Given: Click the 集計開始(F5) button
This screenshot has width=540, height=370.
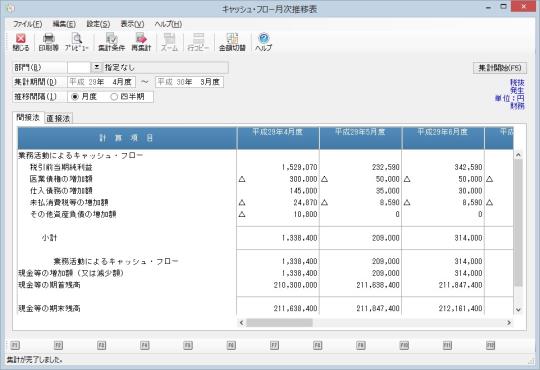Looking at the screenshot, I should pyautogui.click(x=500, y=68).
